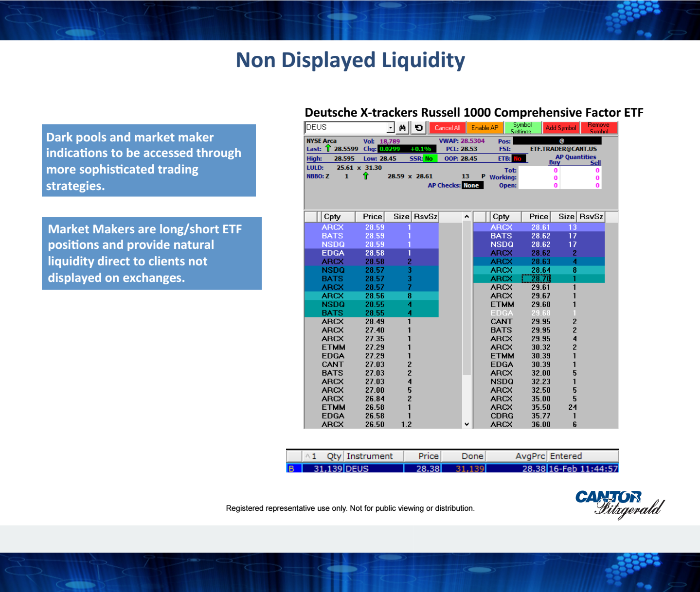Click bid book RsvSz column header
Viewport: 700px width, 592px height.
tap(425, 217)
